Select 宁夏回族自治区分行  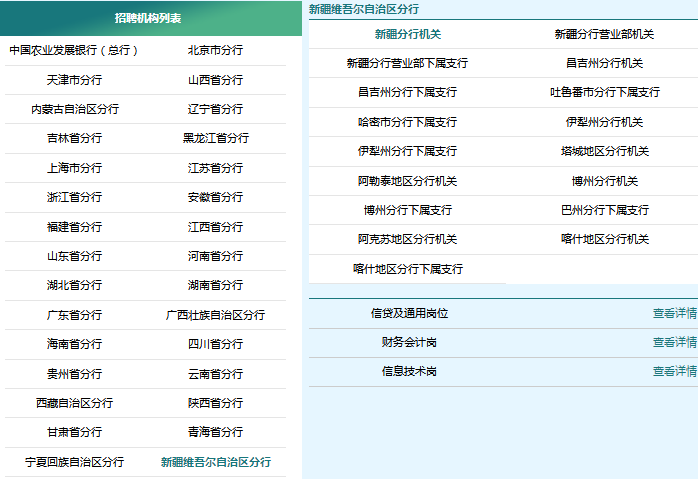[x=74, y=462]
